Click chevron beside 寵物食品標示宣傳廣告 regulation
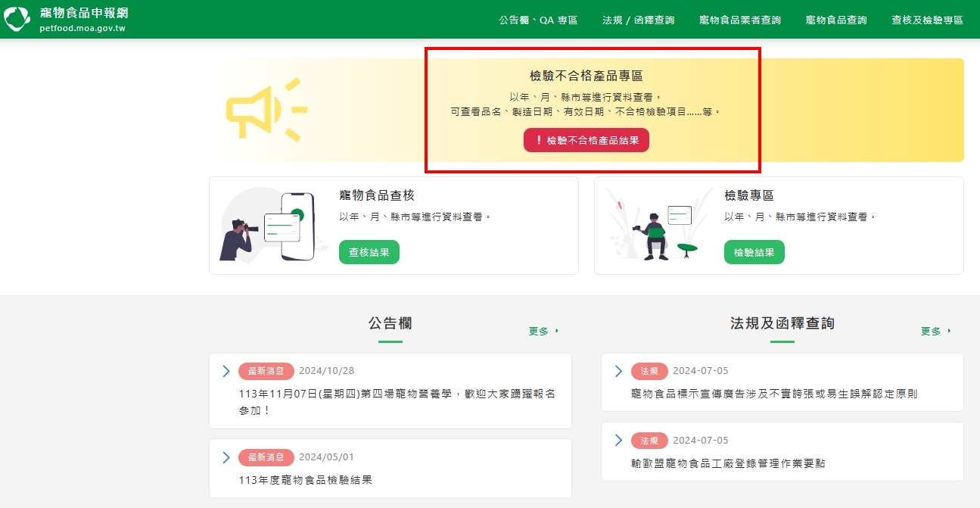The image size is (980, 508). coord(618,371)
